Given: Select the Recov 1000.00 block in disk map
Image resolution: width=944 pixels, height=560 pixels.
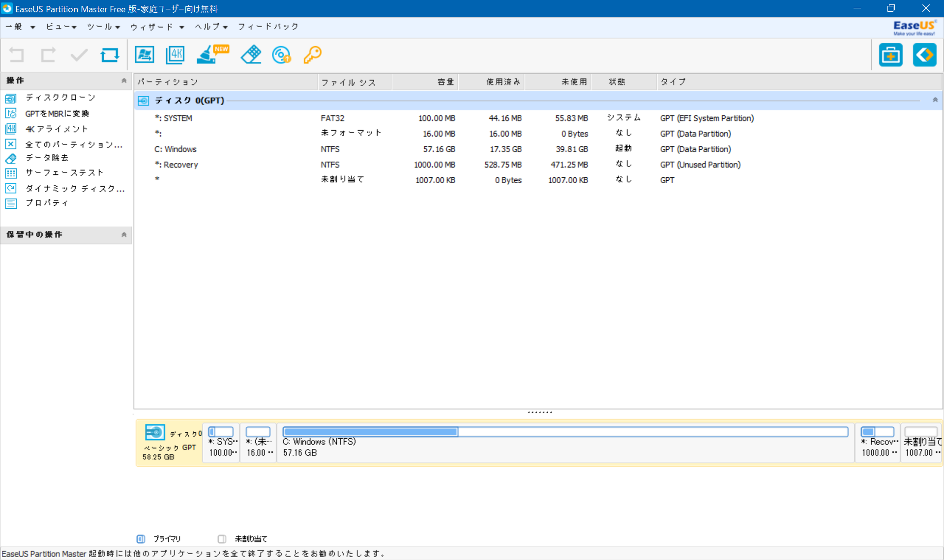Looking at the screenshot, I should click(x=878, y=443).
